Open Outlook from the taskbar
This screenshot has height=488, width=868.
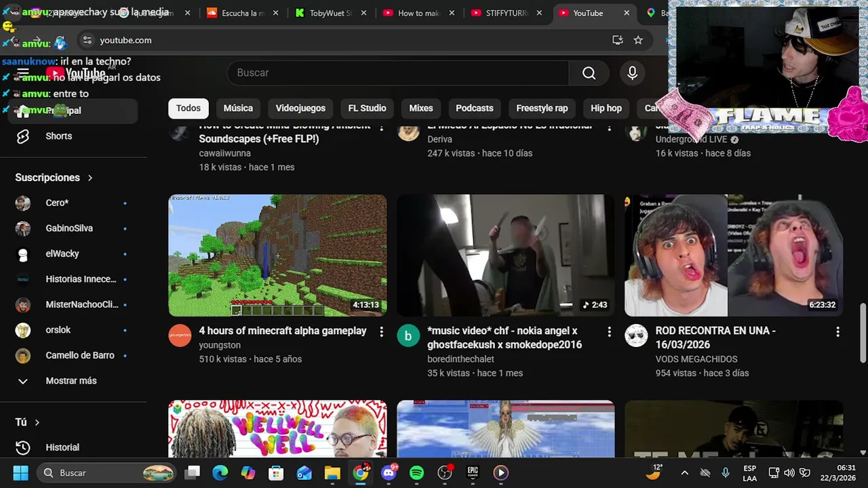tap(304, 472)
